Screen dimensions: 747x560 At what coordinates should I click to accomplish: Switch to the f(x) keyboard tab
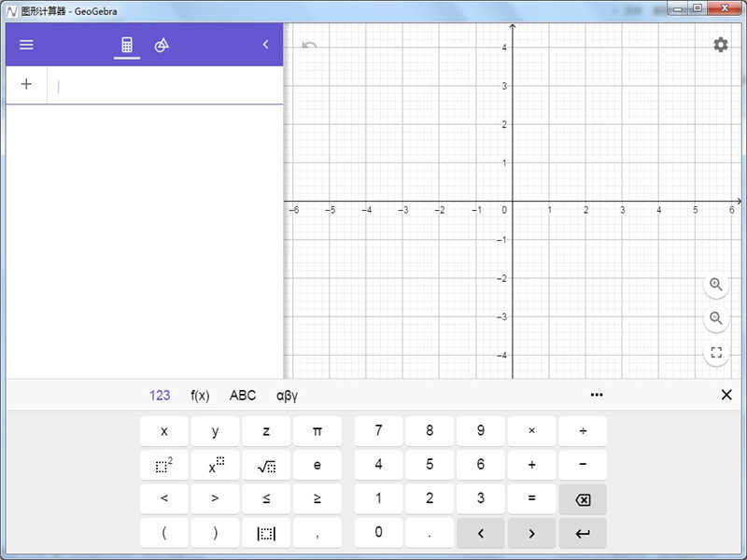tap(200, 395)
